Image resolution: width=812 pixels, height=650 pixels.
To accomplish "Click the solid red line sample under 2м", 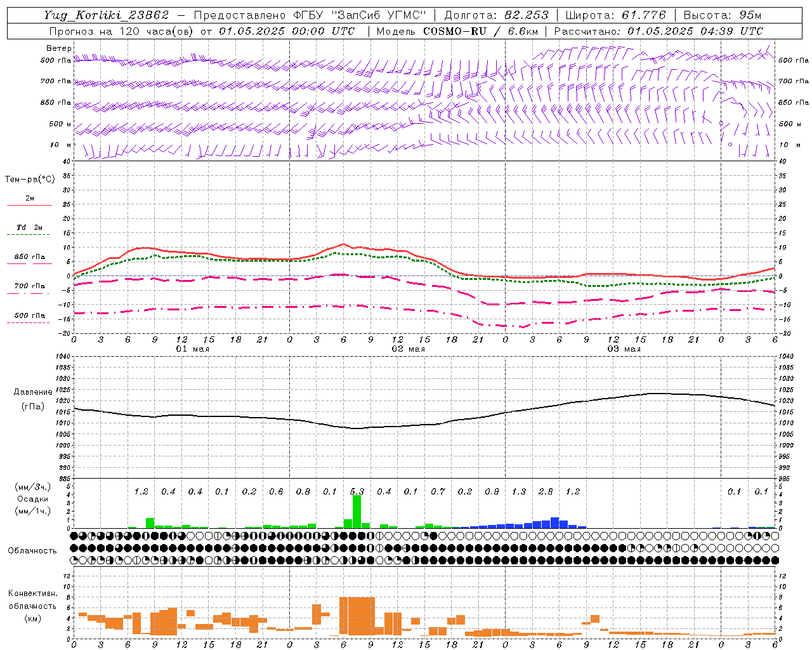I will (x=30, y=205).
